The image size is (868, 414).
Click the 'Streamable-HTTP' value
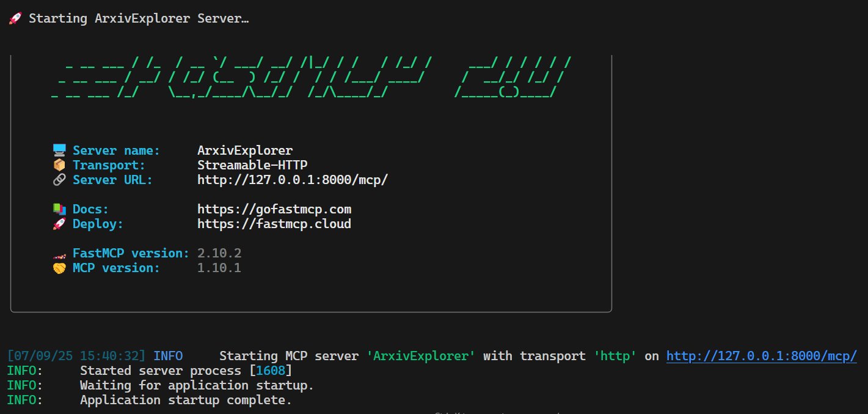(252, 165)
